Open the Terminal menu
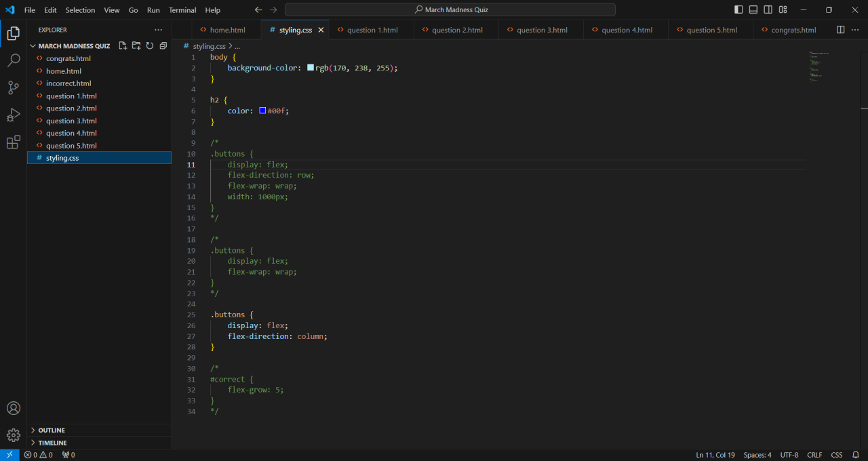Screen dimensions: 868x461 (182, 10)
